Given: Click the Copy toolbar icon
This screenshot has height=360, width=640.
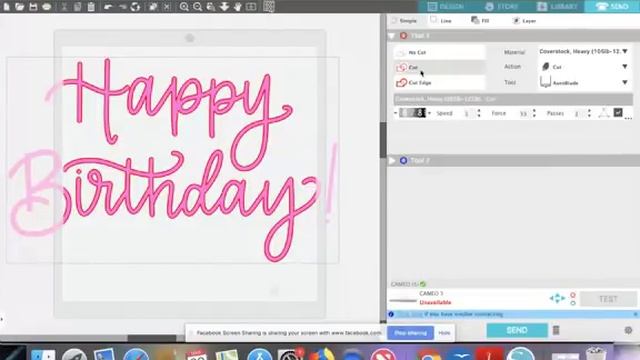Looking at the screenshot, I should click(x=78, y=7).
